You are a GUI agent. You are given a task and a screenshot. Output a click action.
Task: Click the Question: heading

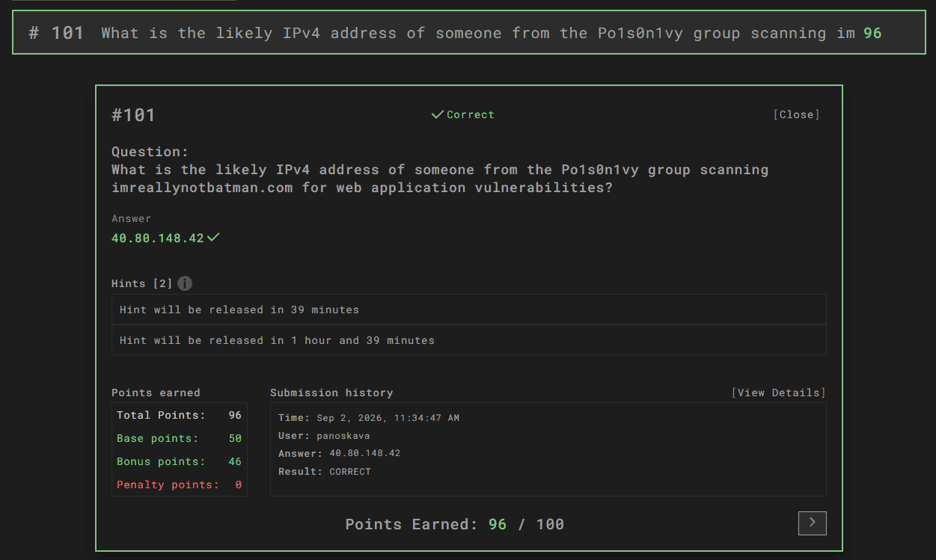pos(150,152)
